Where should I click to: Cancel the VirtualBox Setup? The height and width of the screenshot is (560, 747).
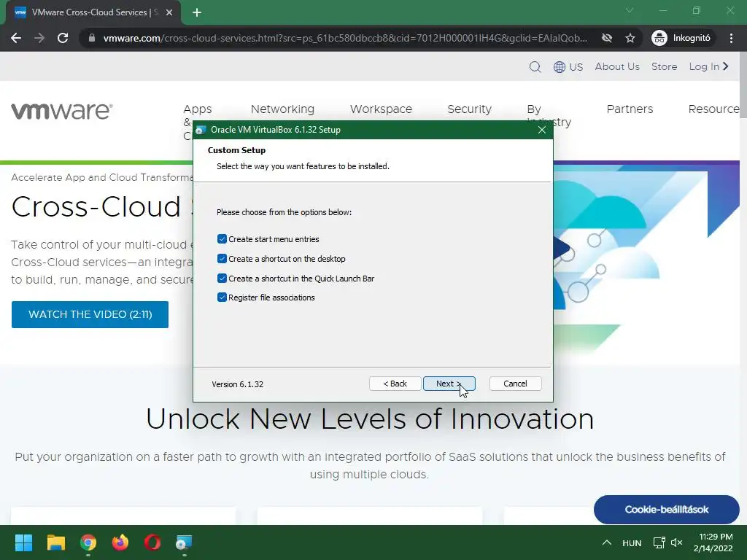coord(515,384)
